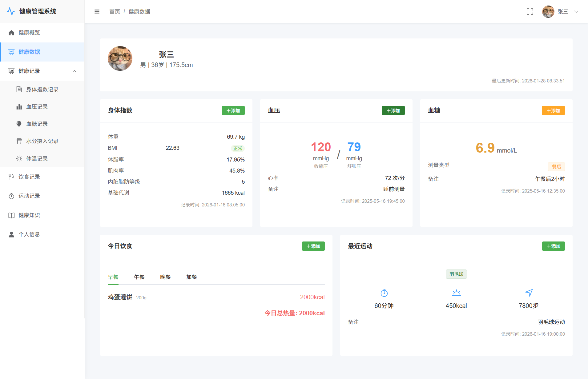The image size is (588, 379).
Task: Click the calories icon above 450kcal
Action: (456, 293)
